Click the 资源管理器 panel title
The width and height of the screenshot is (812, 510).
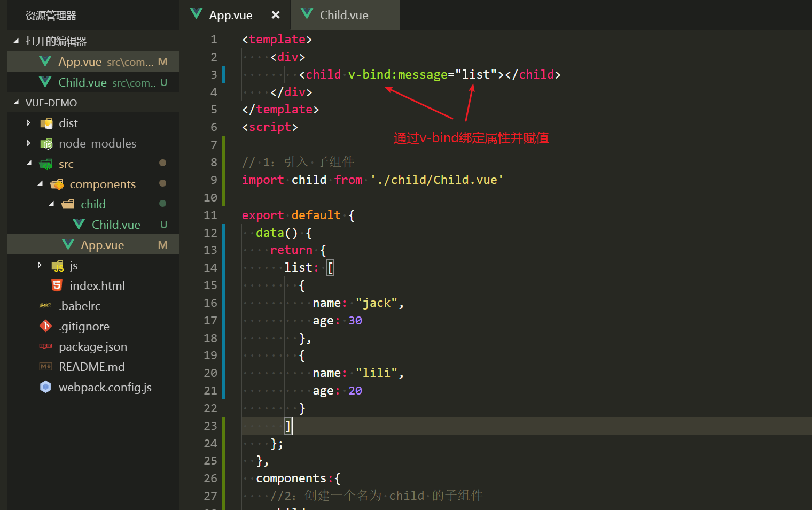(x=51, y=16)
